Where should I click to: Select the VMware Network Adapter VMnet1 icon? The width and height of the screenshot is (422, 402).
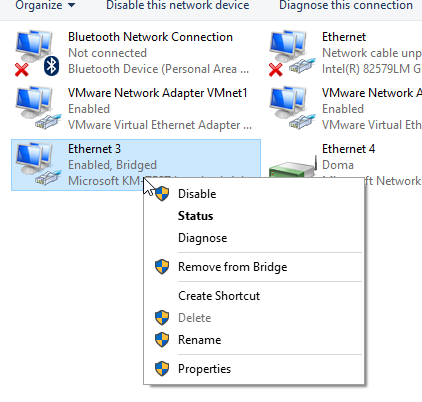(38, 108)
